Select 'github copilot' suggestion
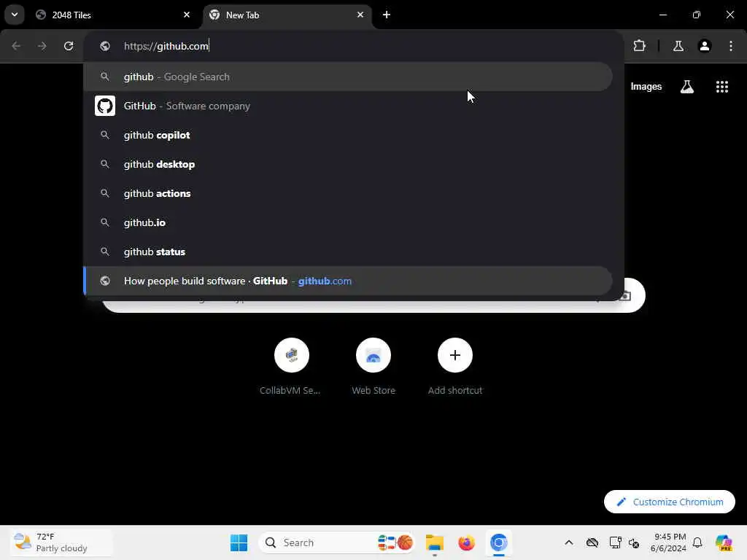The height and width of the screenshot is (560, 747). [348, 135]
